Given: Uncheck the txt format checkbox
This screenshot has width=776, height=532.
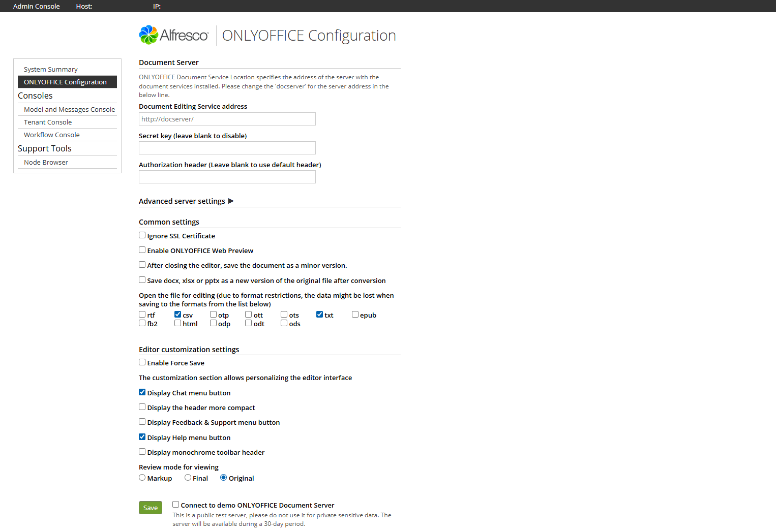Looking at the screenshot, I should pos(320,315).
